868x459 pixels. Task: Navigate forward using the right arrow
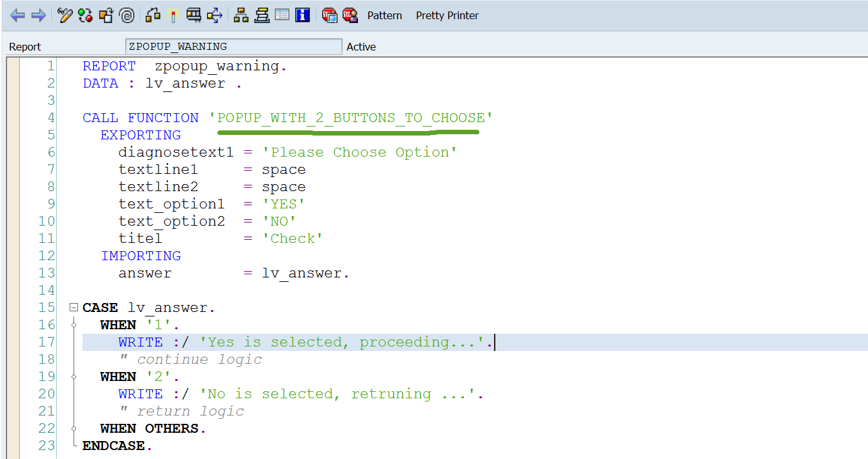[37, 15]
